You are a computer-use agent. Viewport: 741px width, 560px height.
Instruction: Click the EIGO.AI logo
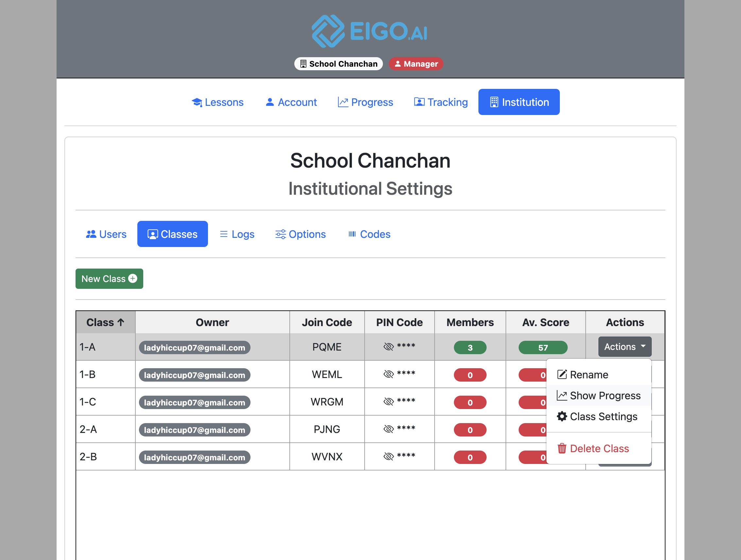point(370,31)
